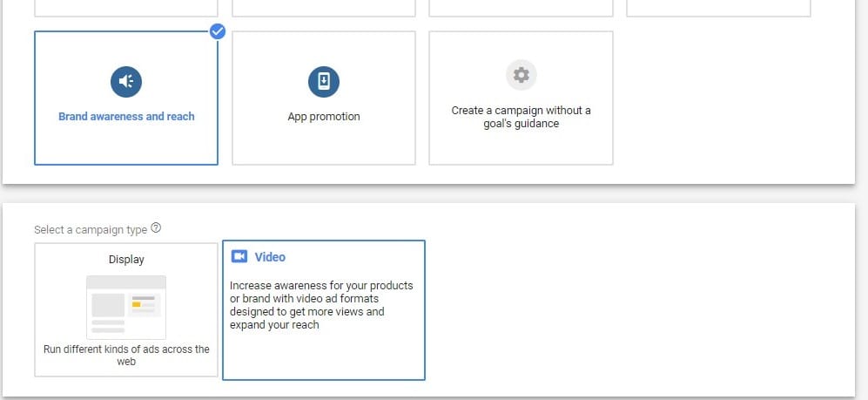Click the Display campaign type title
Image resolution: width=868 pixels, height=400 pixels.
pos(126,259)
